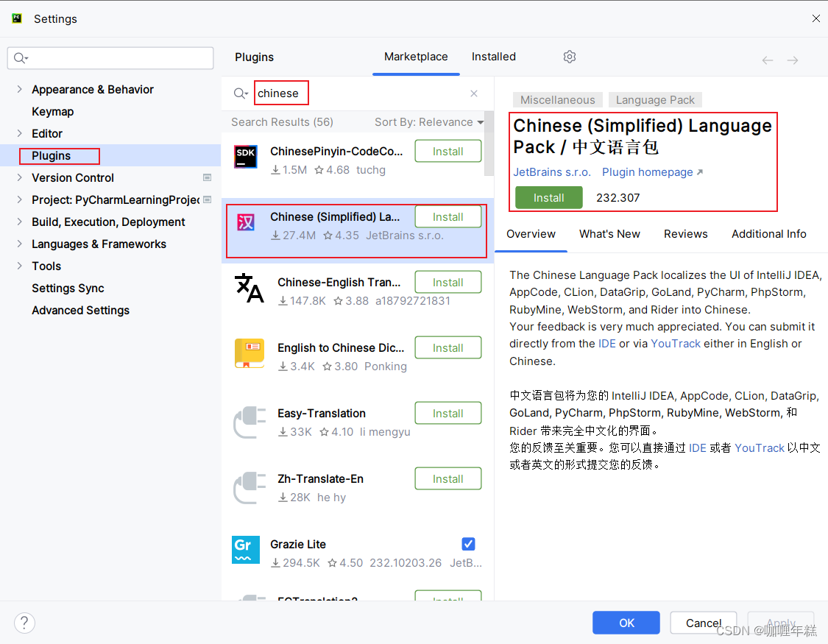Open plugin search options magnifier icon
828x644 pixels.
[x=240, y=93]
